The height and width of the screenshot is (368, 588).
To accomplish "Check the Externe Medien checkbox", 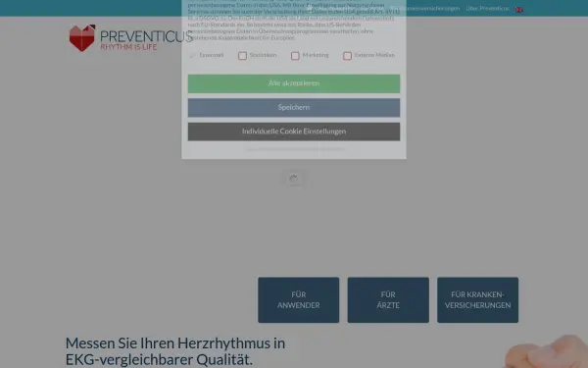I will pos(347,56).
